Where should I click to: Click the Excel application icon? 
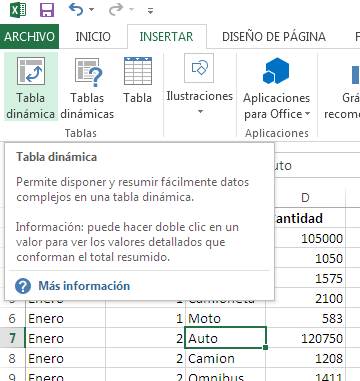pyautogui.click(x=19, y=10)
